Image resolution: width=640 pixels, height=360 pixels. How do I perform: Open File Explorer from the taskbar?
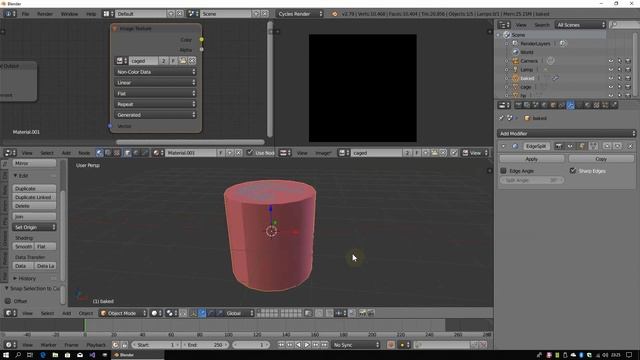(55, 355)
